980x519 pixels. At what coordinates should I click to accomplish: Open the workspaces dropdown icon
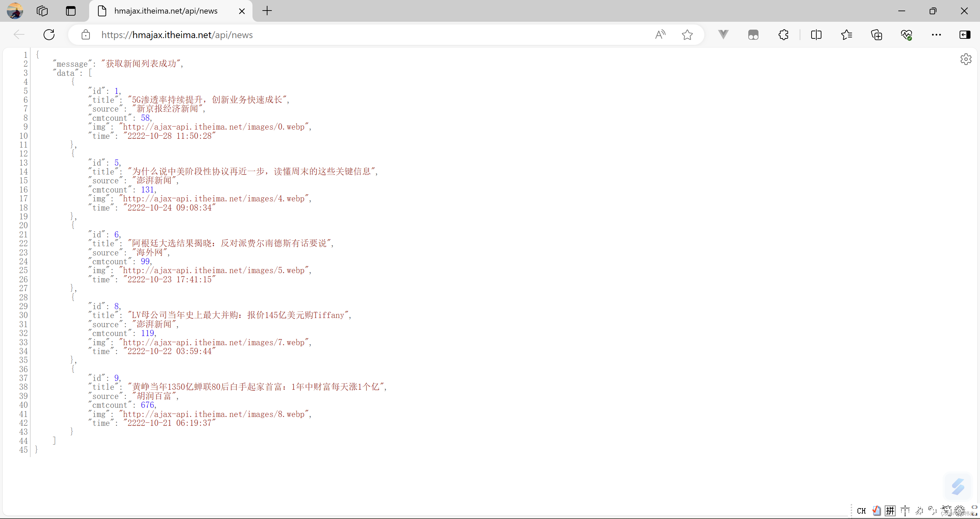pyautogui.click(x=42, y=11)
